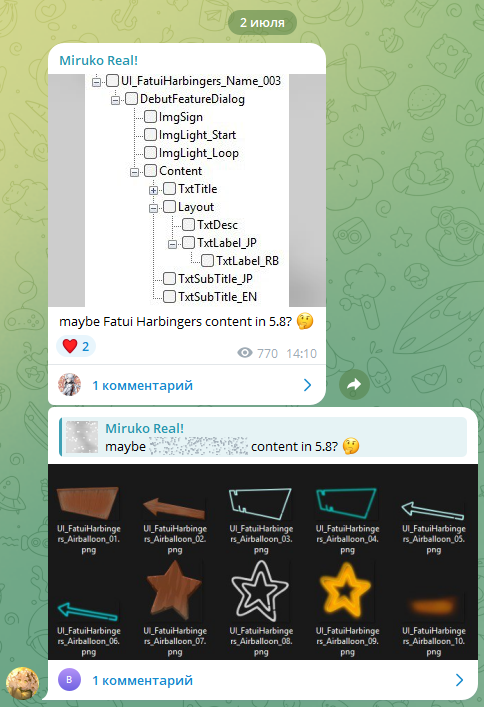Select the TxtLabel_RB tree item
Image resolution: width=484 pixels, height=707 pixels.
247,261
